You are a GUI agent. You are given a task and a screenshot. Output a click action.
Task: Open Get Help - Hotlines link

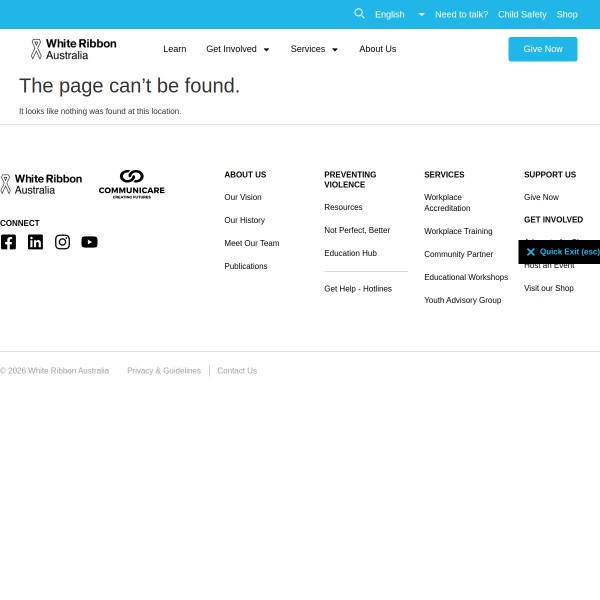(358, 289)
